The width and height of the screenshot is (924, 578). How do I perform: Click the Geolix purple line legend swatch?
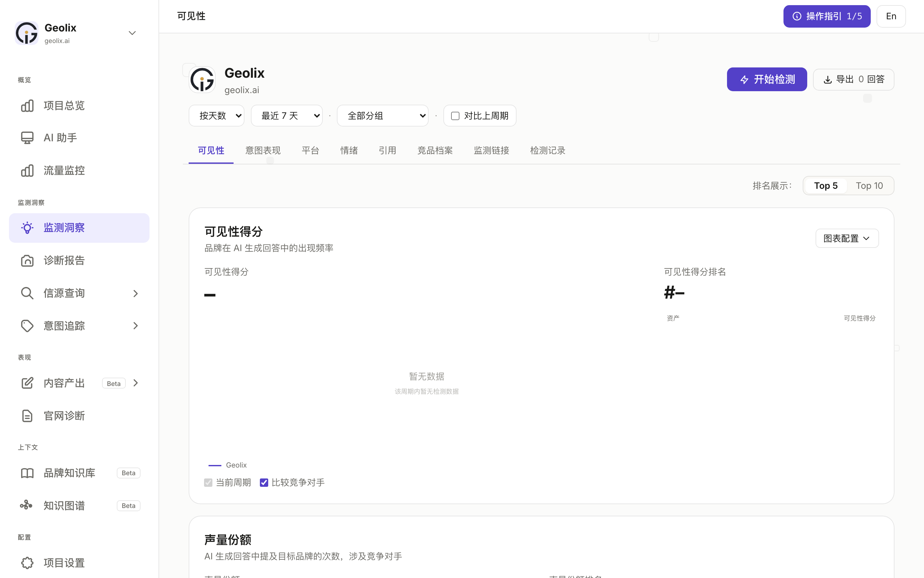pyautogui.click(x=215, y=465)
